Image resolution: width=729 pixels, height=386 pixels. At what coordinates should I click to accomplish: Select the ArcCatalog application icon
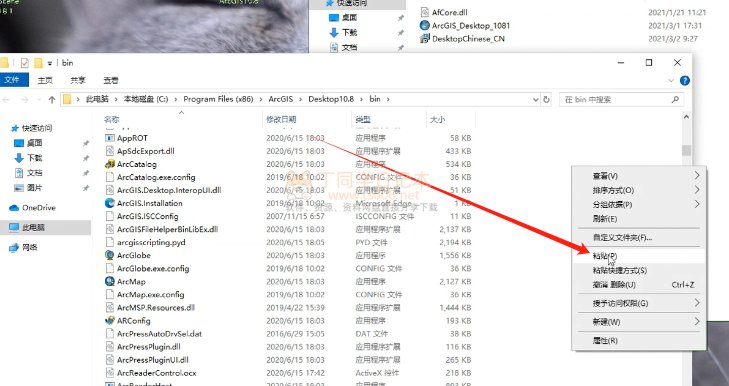(110, 164)
